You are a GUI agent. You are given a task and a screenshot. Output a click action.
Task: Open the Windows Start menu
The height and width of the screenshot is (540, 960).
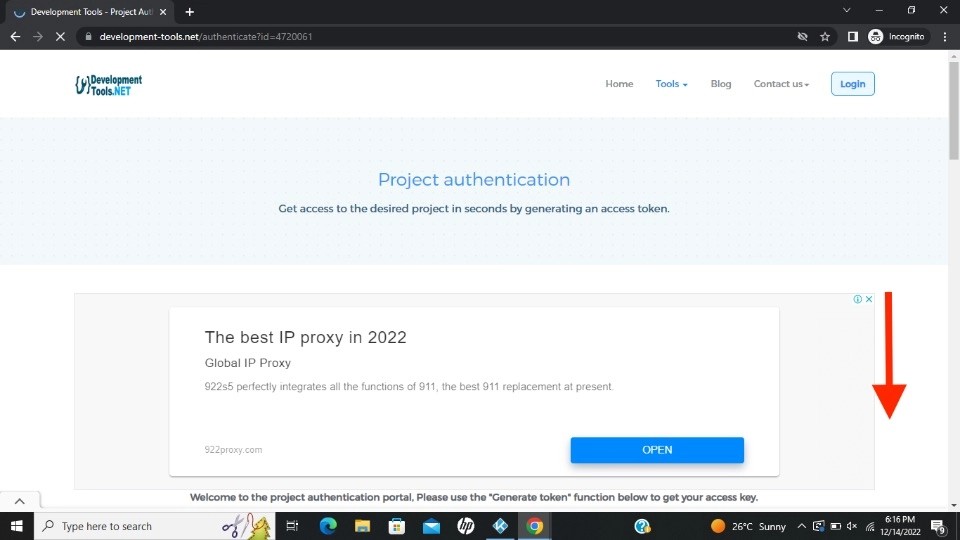(17, 526)
